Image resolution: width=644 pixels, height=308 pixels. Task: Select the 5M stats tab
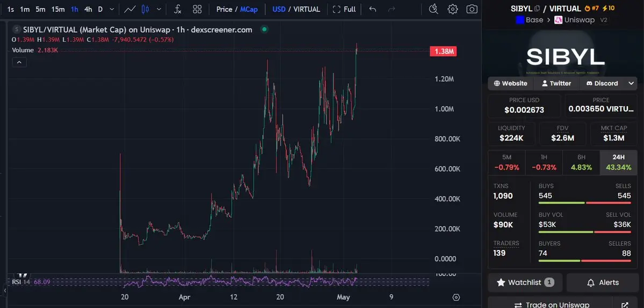(x=507, y=163)
